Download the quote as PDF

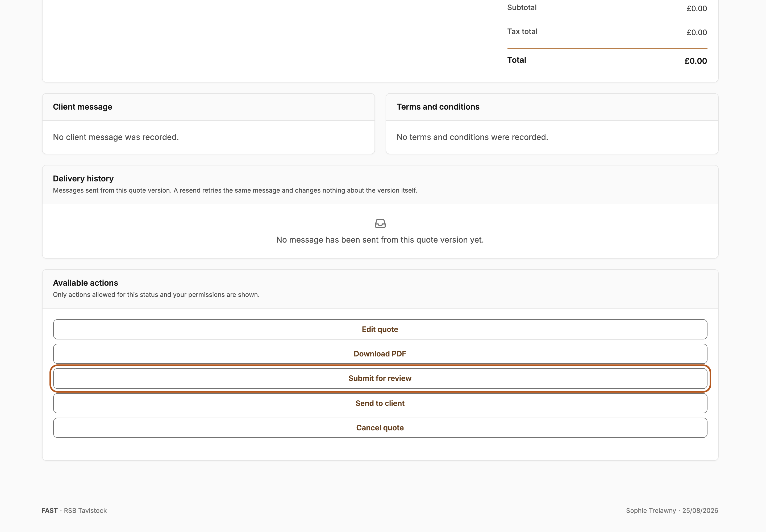pyautogui.click(x=380, y=354)
